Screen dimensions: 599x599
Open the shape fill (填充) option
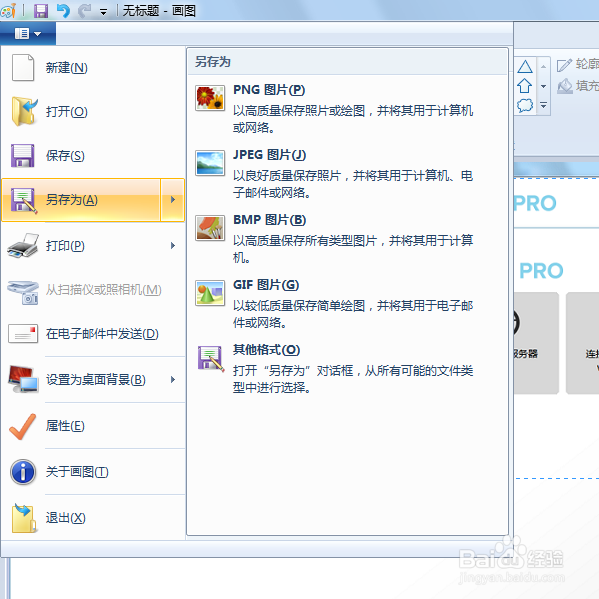pos(578,86)
